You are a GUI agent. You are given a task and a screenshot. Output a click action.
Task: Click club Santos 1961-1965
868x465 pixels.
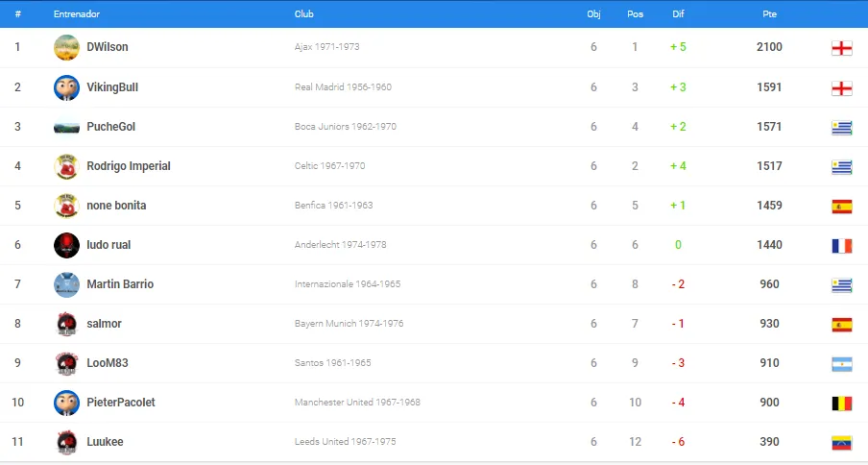[x=332, y=362]
